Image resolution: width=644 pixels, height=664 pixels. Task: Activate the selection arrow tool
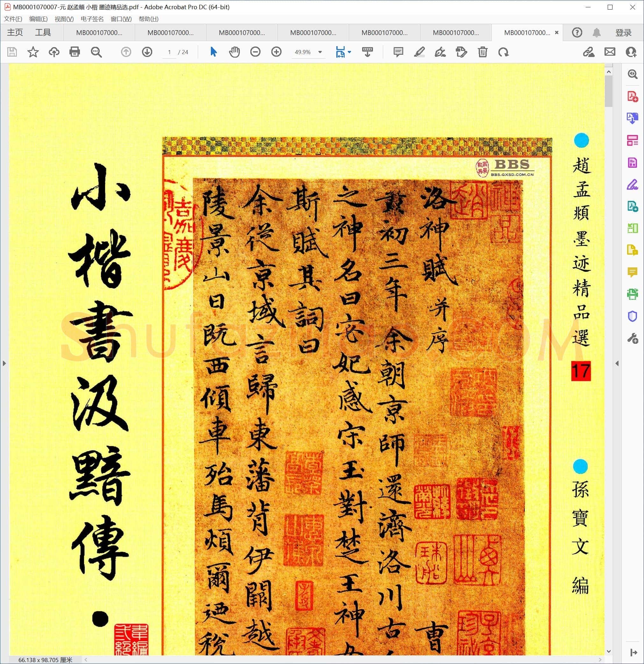213,52
